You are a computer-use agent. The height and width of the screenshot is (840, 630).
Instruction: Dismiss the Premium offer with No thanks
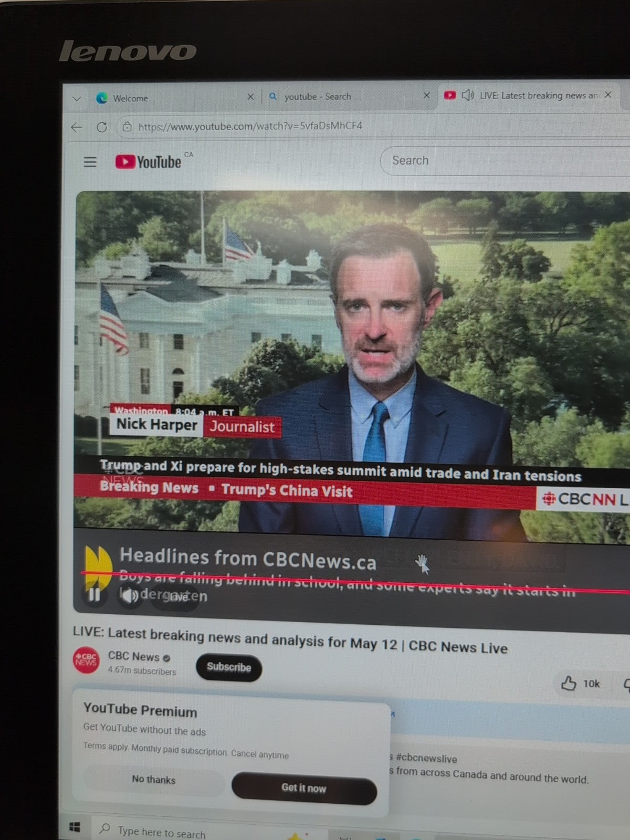pos(154,780)
